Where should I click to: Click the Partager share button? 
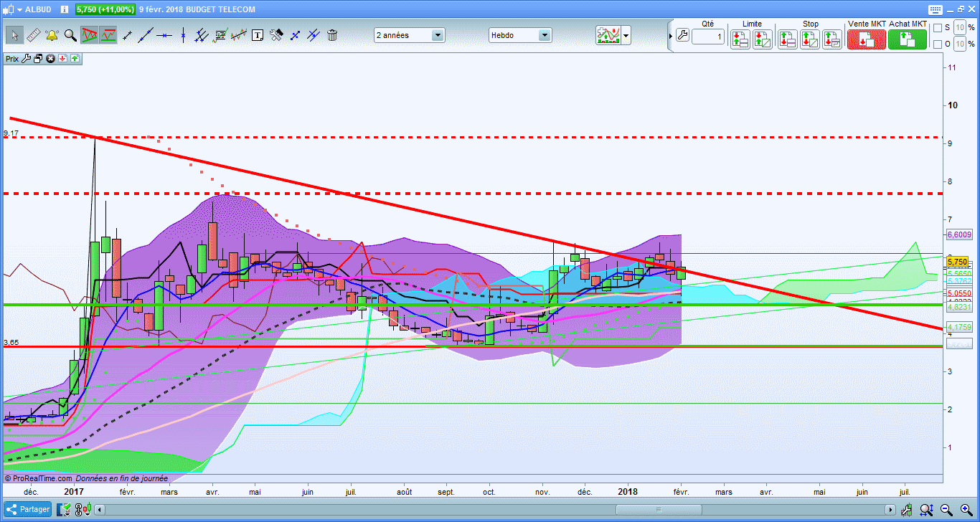point(29,510)
